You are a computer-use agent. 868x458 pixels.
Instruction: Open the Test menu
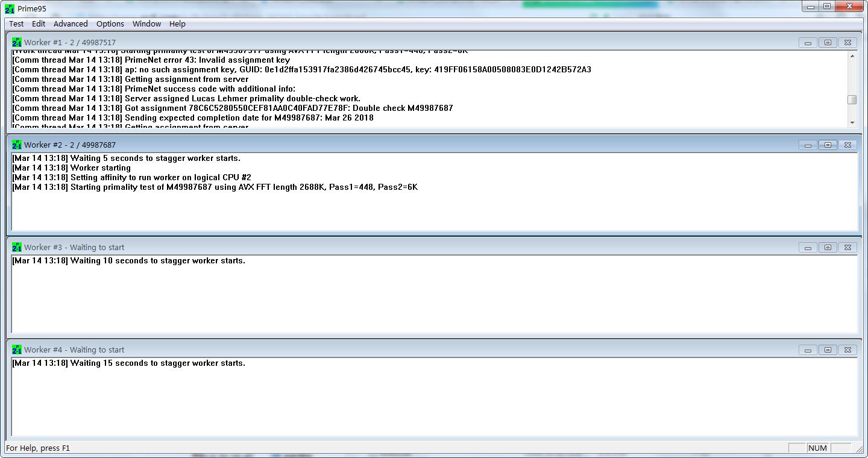click(x=16, y=24)
